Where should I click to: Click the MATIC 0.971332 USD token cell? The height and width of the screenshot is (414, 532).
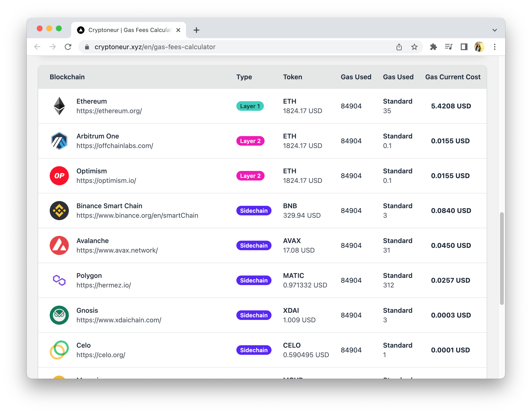click(x=305, y=280)
